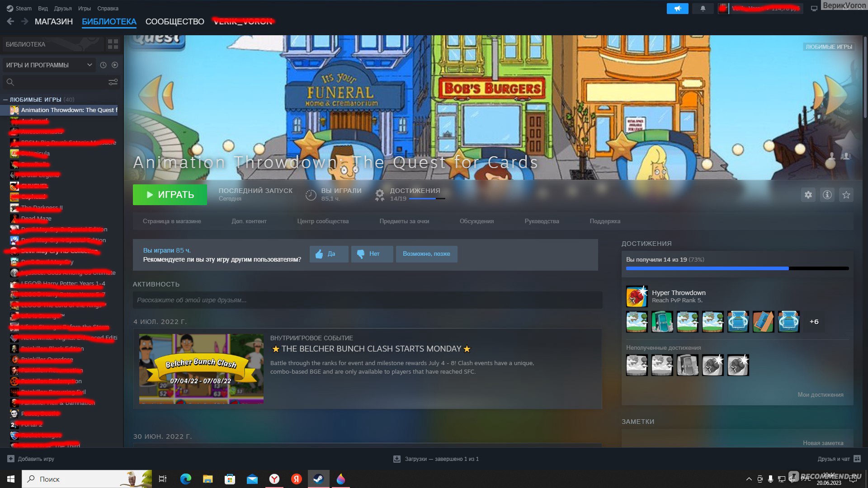
Task: Select the Библиотека tab
Action: pyautogui.click(x=109, y=21)
